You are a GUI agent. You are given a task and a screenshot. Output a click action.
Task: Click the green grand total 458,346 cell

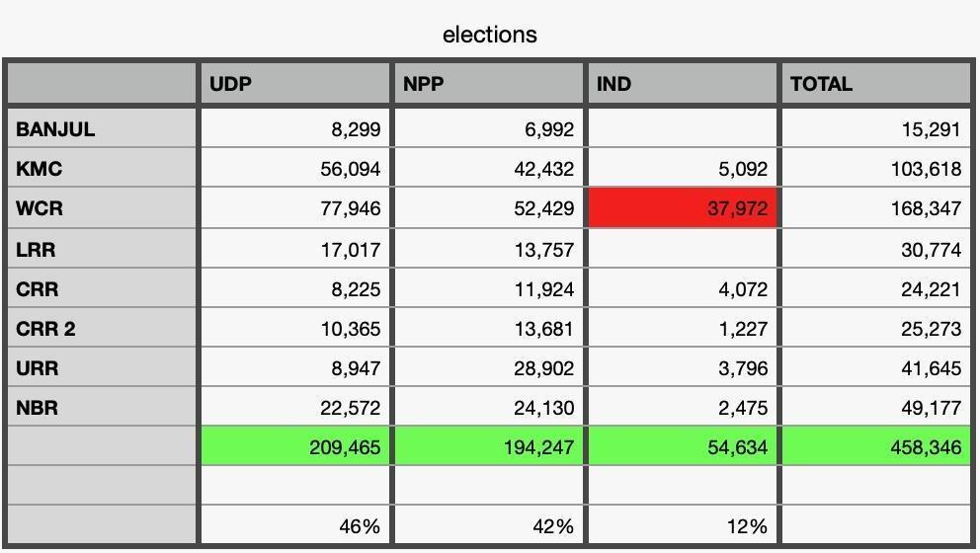[875, 446]
